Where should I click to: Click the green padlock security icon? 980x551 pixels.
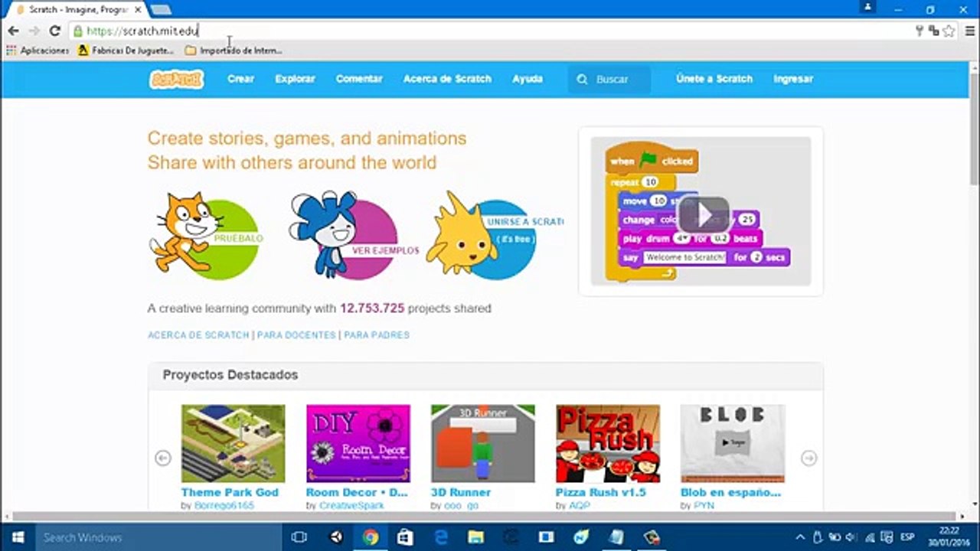tap(77, 31)
